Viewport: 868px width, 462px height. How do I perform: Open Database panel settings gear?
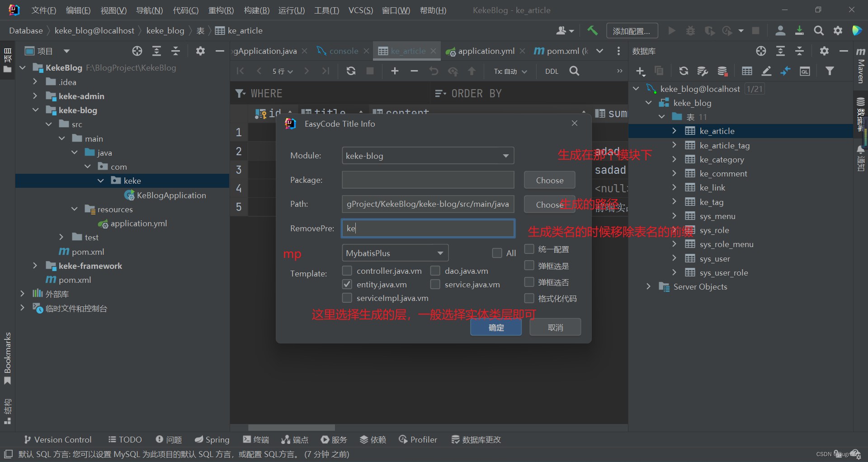pos(824,51)
